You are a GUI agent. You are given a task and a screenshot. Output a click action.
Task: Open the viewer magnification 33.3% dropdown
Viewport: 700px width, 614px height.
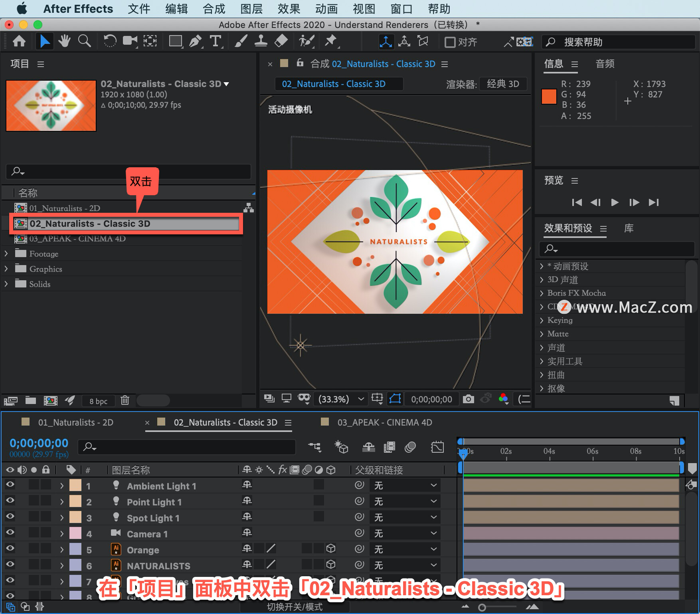click(341, 399)
